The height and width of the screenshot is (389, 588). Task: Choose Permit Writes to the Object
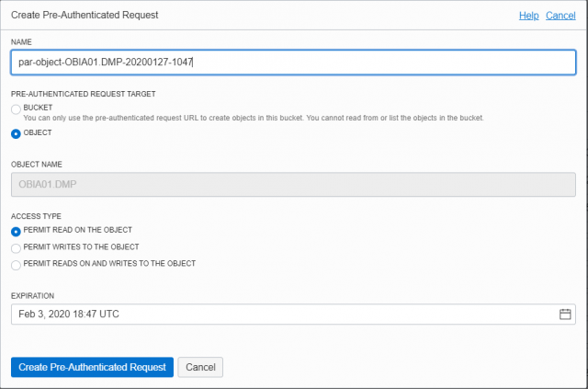pyautogui.click(x=16, y=248)
